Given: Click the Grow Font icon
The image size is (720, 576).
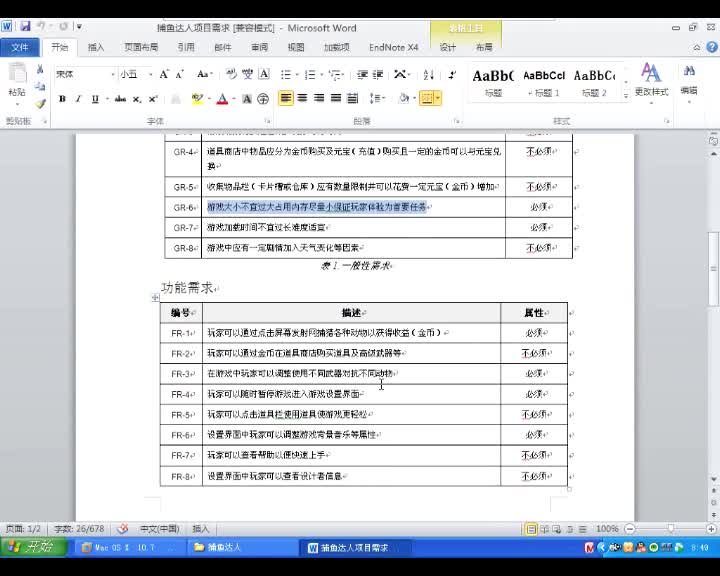Looking at the screenshot, I should pyautogui.click(x=164, y=74).
